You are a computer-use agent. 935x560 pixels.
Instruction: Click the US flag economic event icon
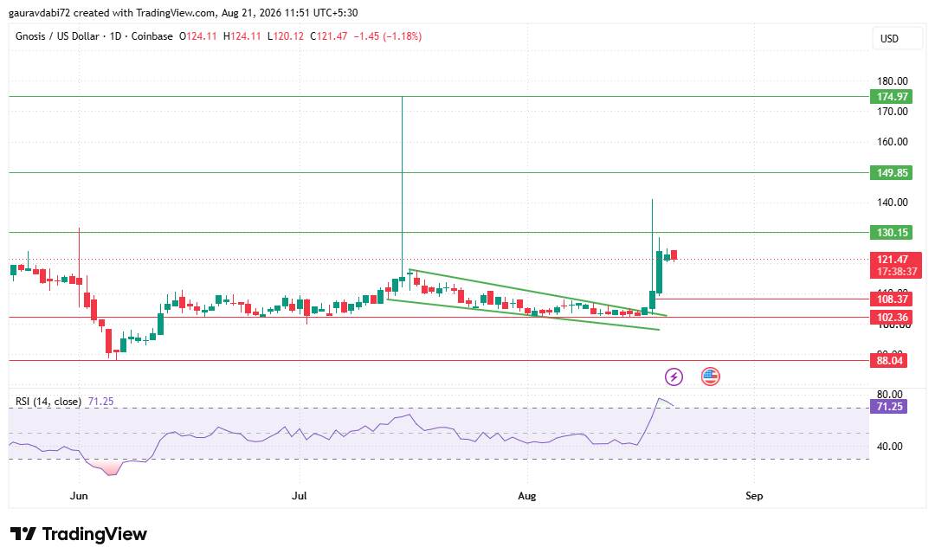[710, 377]
